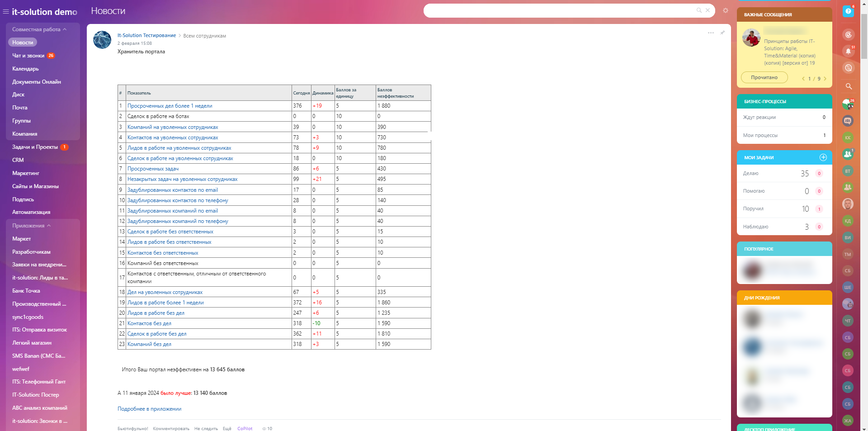
Task: Open the post's three-dots menu
Action: (711, 33)
